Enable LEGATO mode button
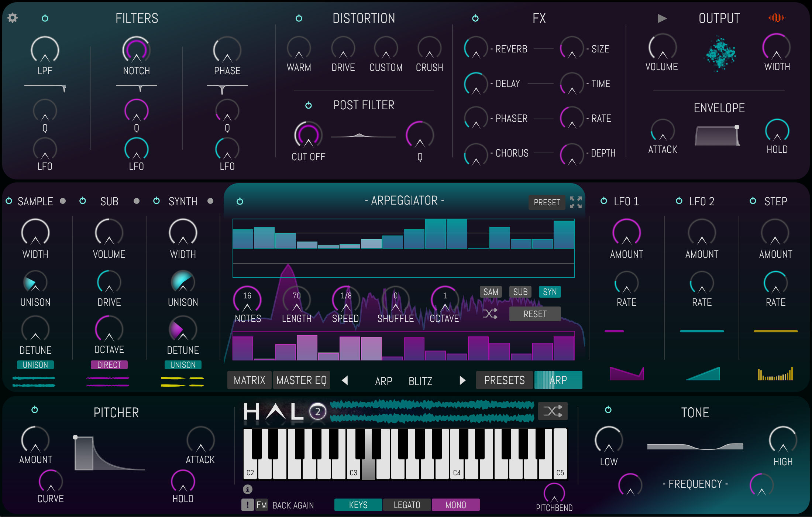The width and height of the screenshot is (812, 517). [x=407, y=505]
